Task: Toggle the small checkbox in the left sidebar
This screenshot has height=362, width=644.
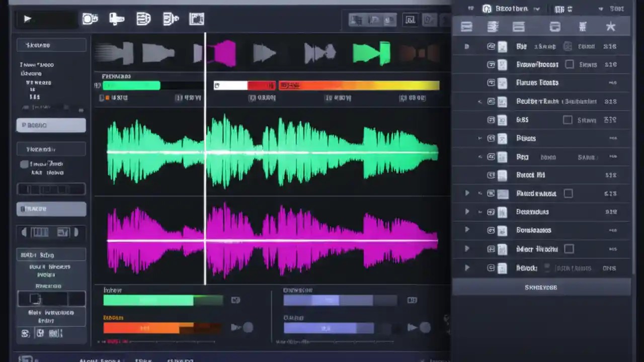Action: click(24, 164)
